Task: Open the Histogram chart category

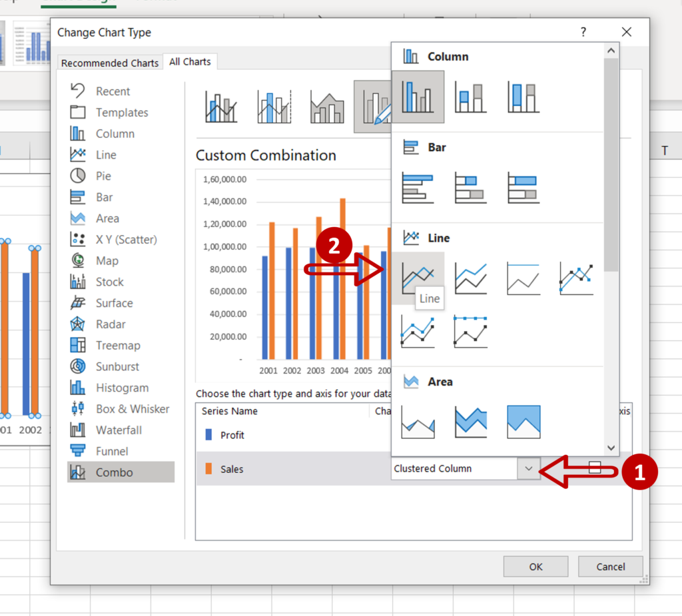Action: click(x=119, y=388)
